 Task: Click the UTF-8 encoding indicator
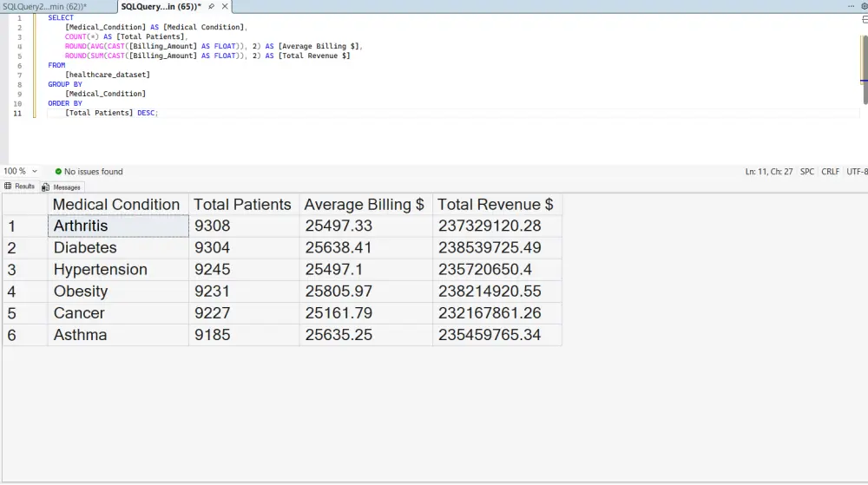(x=857, y=172)
